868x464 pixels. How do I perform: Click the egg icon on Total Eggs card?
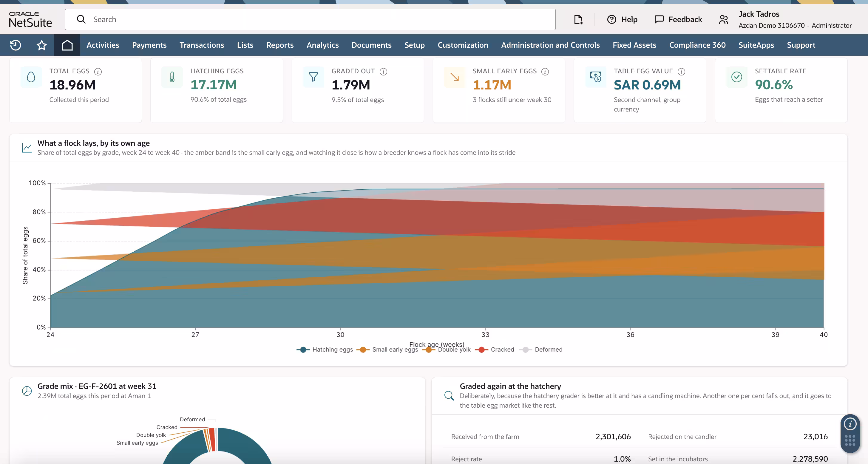click(x=31, y=77)
